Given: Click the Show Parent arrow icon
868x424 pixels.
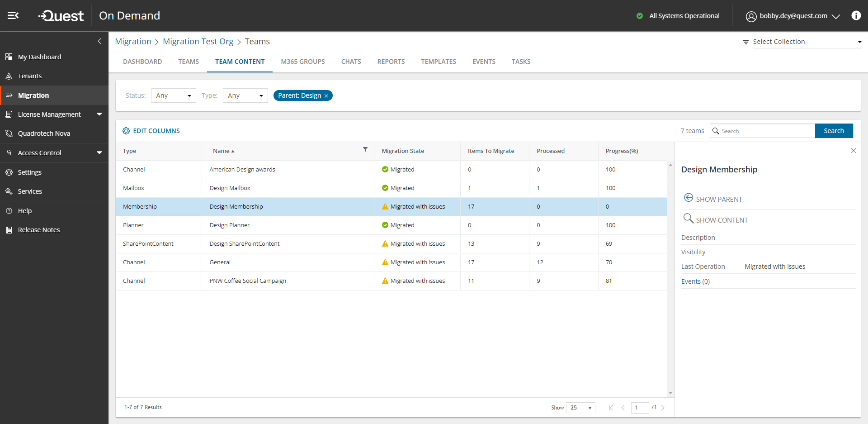Looking at the screenshot, I should 688,198.
